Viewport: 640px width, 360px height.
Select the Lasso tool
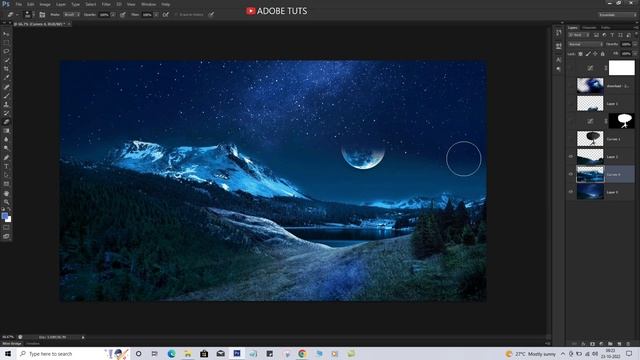[6, 51]
